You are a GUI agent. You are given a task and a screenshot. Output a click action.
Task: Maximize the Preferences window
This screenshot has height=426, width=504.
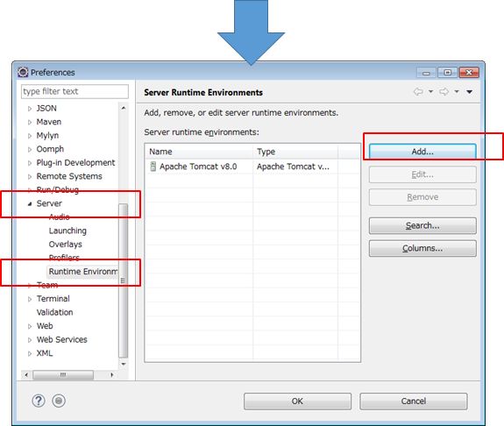(447, 73)
